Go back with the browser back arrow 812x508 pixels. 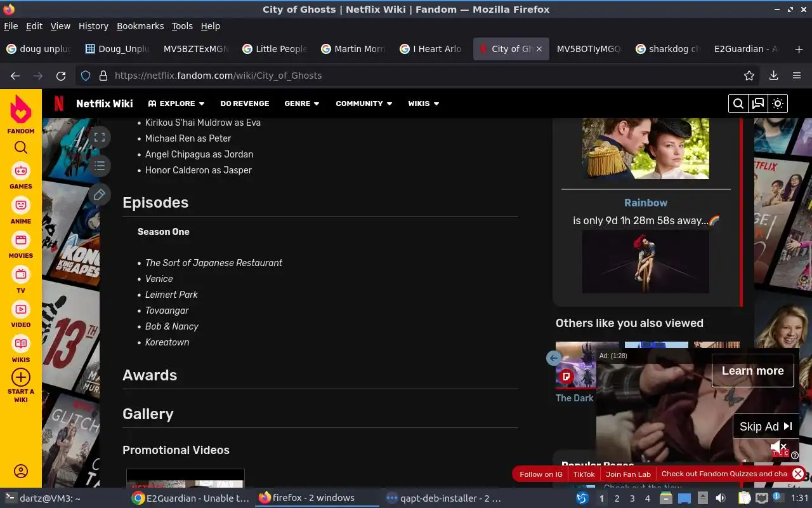(x=15, y=76)
